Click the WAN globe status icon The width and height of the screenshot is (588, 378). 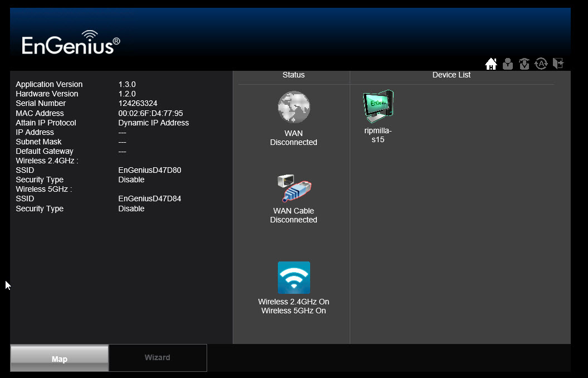click(293, 107)
